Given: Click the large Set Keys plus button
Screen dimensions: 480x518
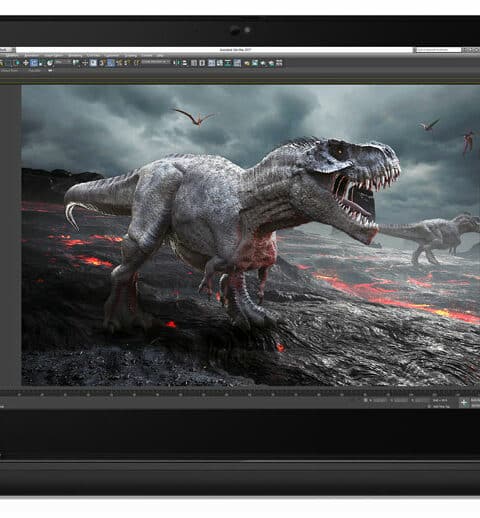Looking at the screenshot, I should coord(464,402).
